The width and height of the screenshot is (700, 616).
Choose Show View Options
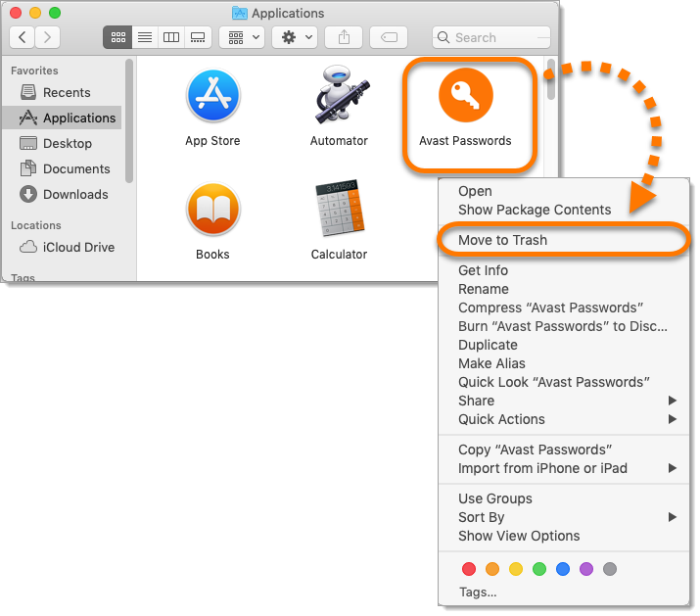point(564,536)
